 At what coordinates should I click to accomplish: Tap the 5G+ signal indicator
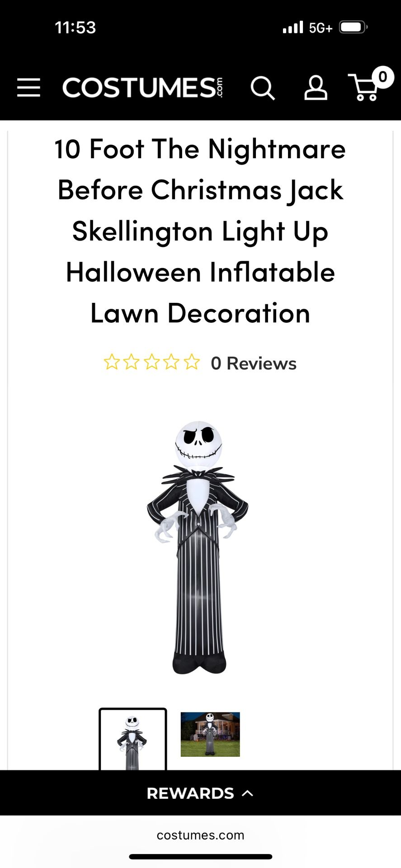click(321, 28)
